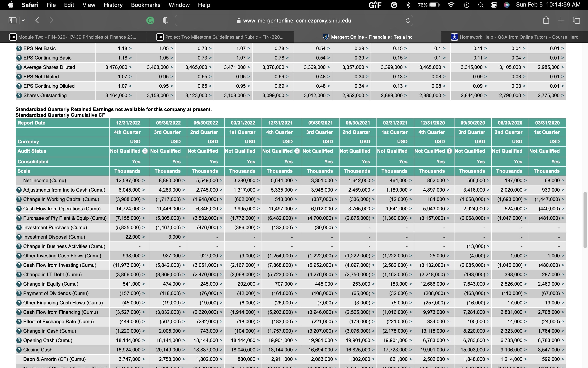
Task: Go back to the previous page
Action: pos(37,20)
